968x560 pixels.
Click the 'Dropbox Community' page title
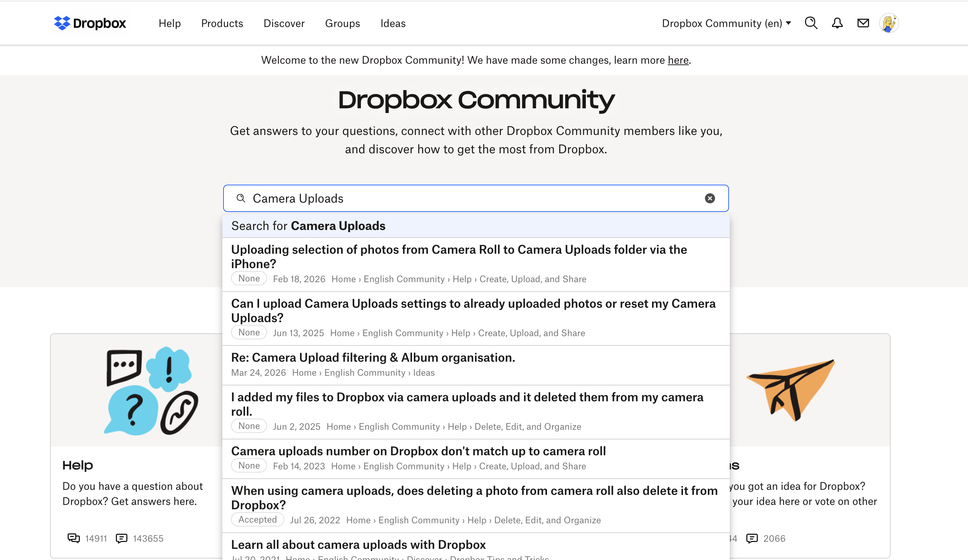click(476, 100)
